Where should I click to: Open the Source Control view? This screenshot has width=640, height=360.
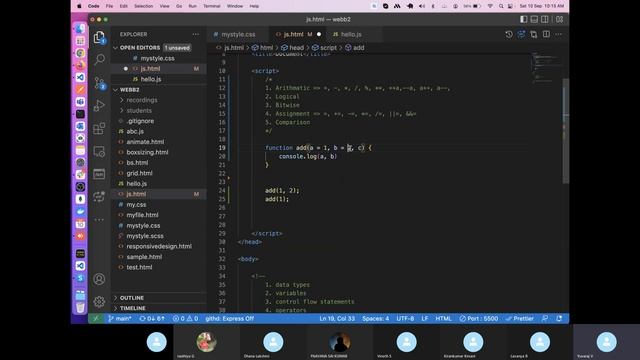pyautogui.click(x=99, y=83)
